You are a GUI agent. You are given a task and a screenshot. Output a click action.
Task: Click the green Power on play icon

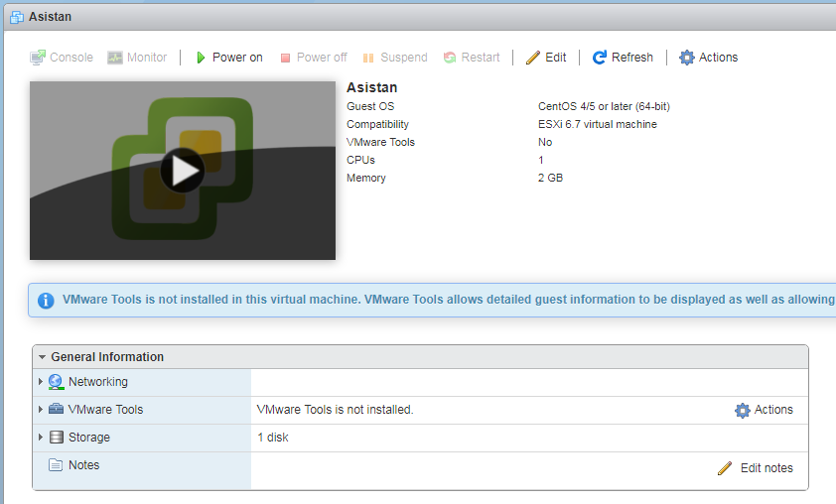click(200, 58)
